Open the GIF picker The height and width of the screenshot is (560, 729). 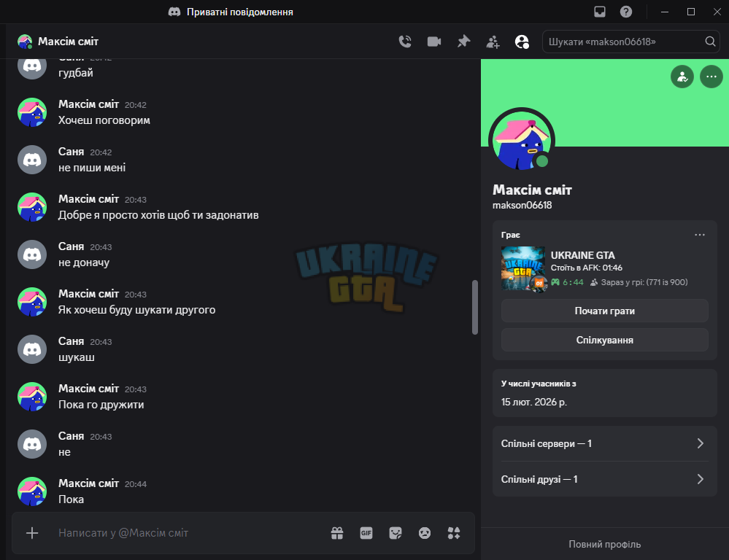366,533
